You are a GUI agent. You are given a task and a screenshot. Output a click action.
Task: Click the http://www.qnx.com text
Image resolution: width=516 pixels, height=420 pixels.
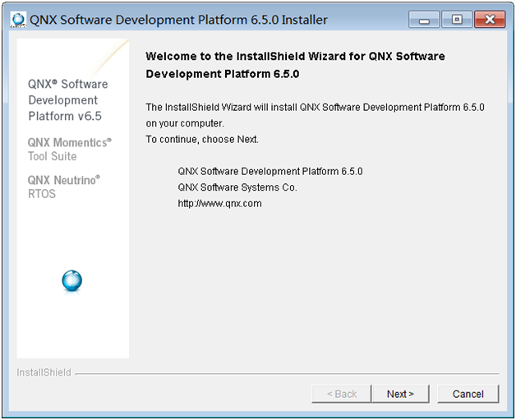pos(220,203)
